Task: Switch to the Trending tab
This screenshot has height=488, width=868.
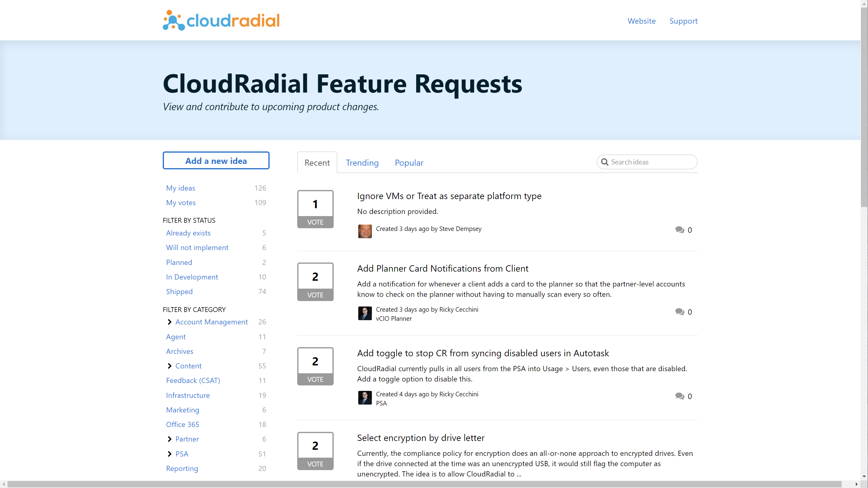Action: point(362,163)
